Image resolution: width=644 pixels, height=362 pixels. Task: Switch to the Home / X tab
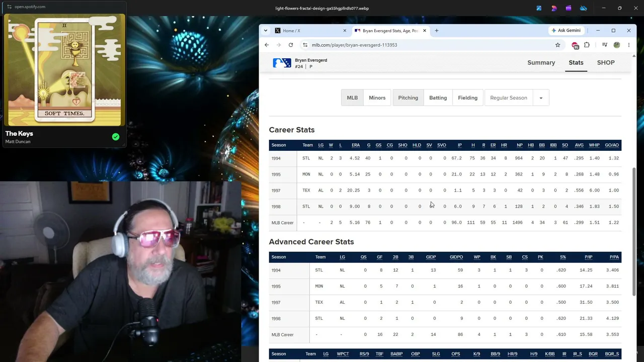(x=310, y=31)
